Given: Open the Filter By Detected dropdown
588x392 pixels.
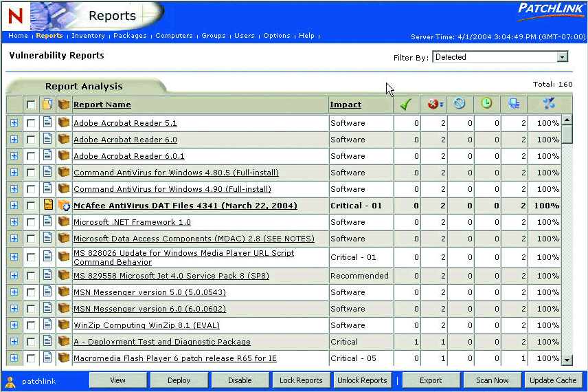Looking at the screenshot, I should (x=500, y=57).
